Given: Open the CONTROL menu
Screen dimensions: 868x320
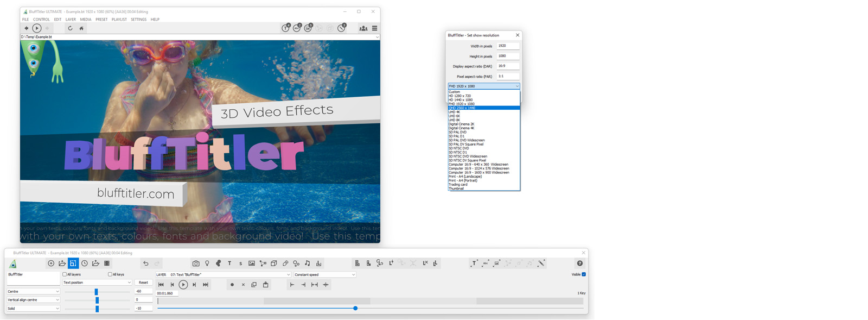Looking at the screenshot, I should tap(41, 20).
